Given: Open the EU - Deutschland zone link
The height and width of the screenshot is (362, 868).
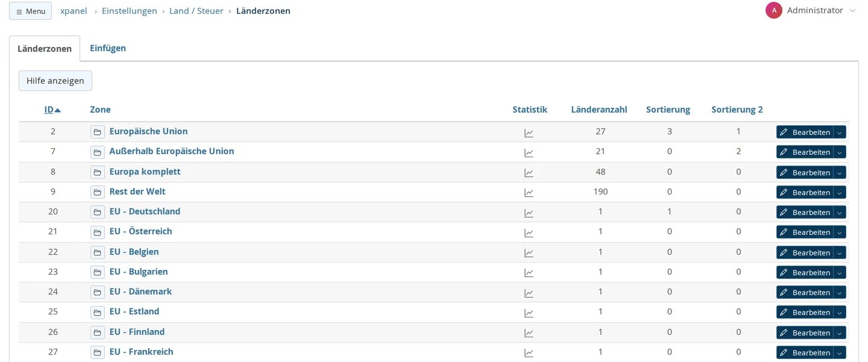Looking at the screenshot, I should click(x=145, y=211).
